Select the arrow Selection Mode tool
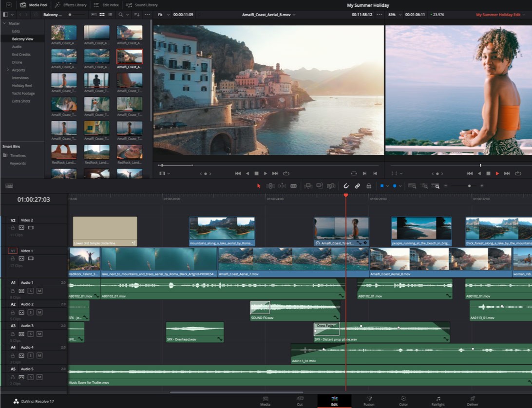 (259, 186)
